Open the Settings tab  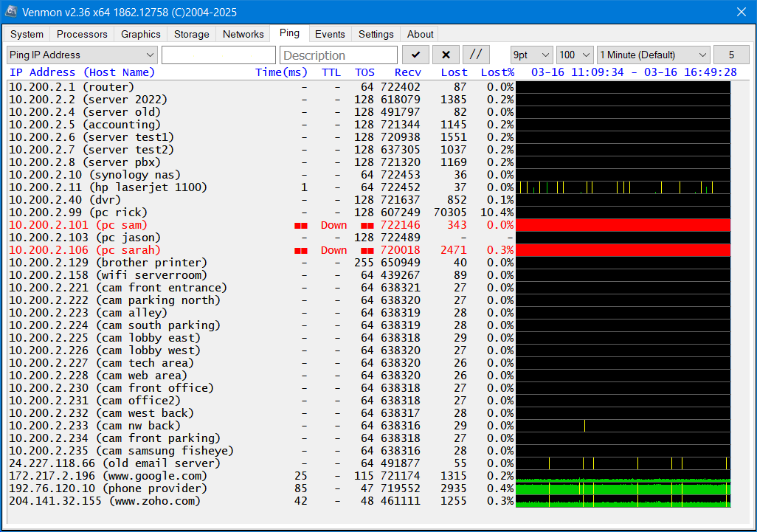pyautogui.click(x=376, y=34)
